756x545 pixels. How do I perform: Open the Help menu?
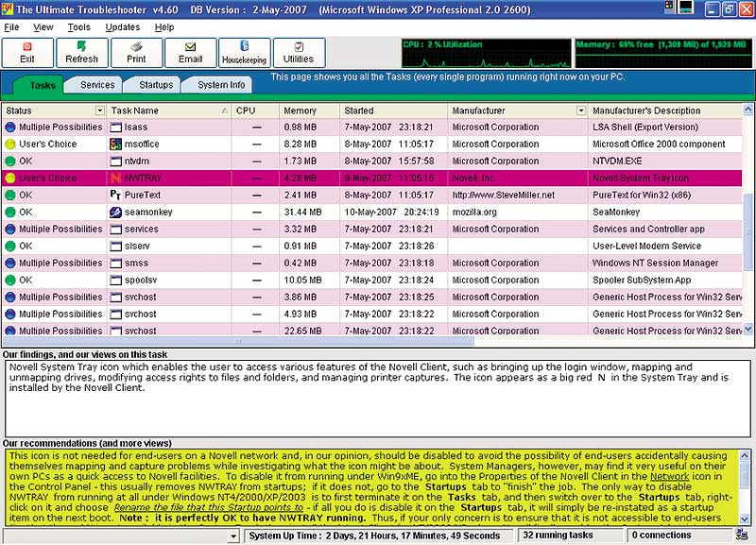click(x=164, y=27)
